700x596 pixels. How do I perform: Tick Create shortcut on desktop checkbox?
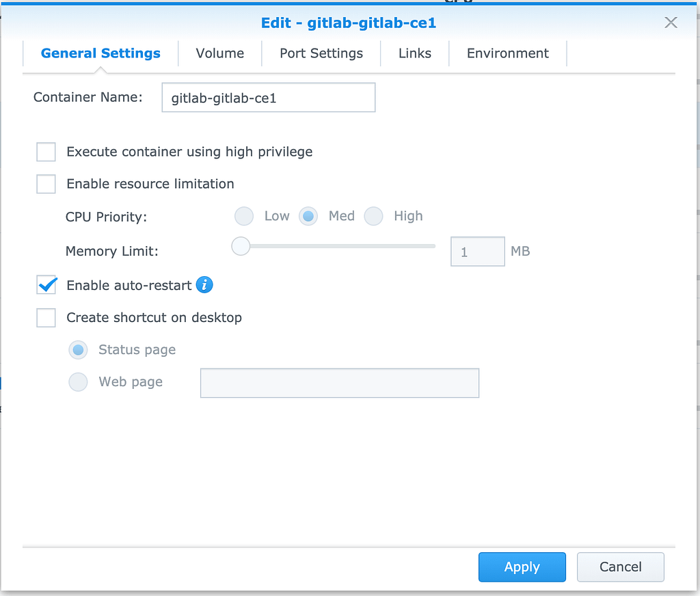tap(46, 317)
